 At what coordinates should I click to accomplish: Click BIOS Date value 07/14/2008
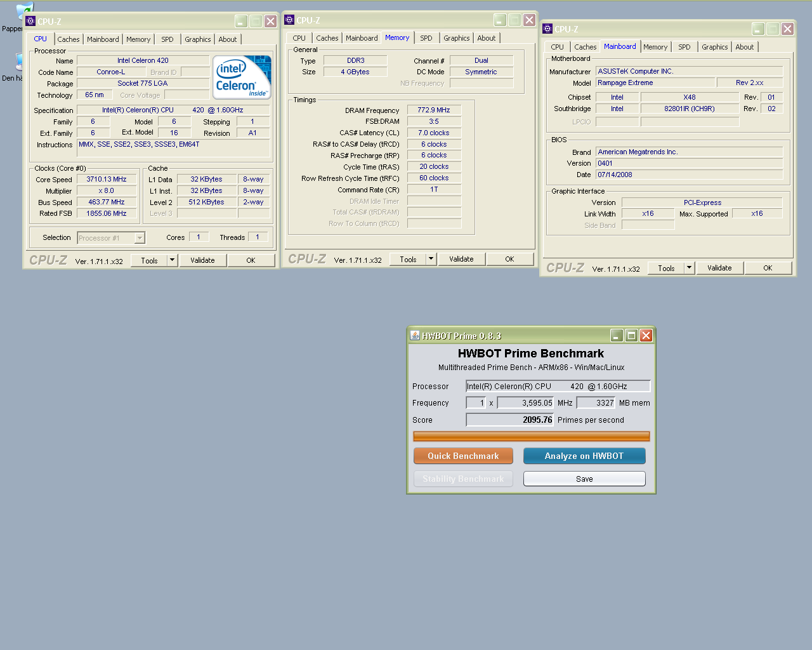click(689, 175)
